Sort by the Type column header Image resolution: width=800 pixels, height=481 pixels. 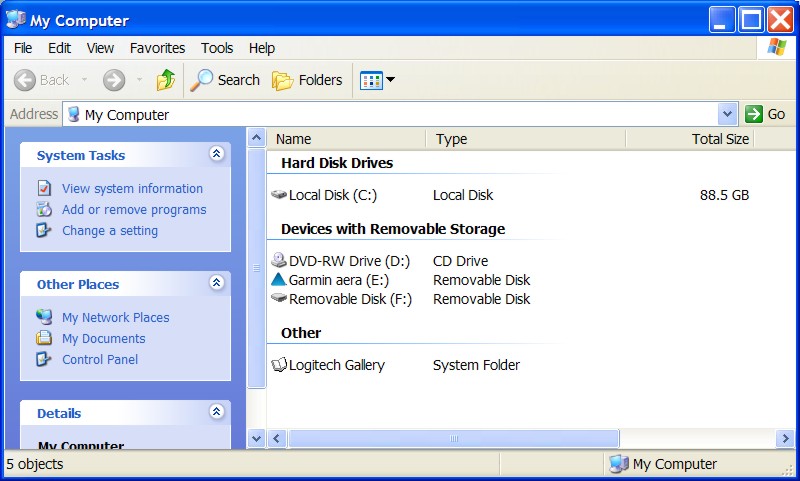point(526,139)
